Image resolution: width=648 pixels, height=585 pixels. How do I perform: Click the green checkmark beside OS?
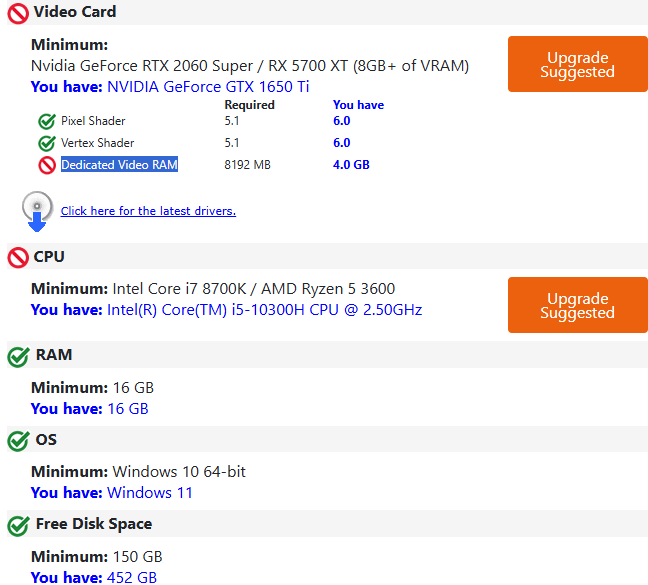tap(18, 441)
